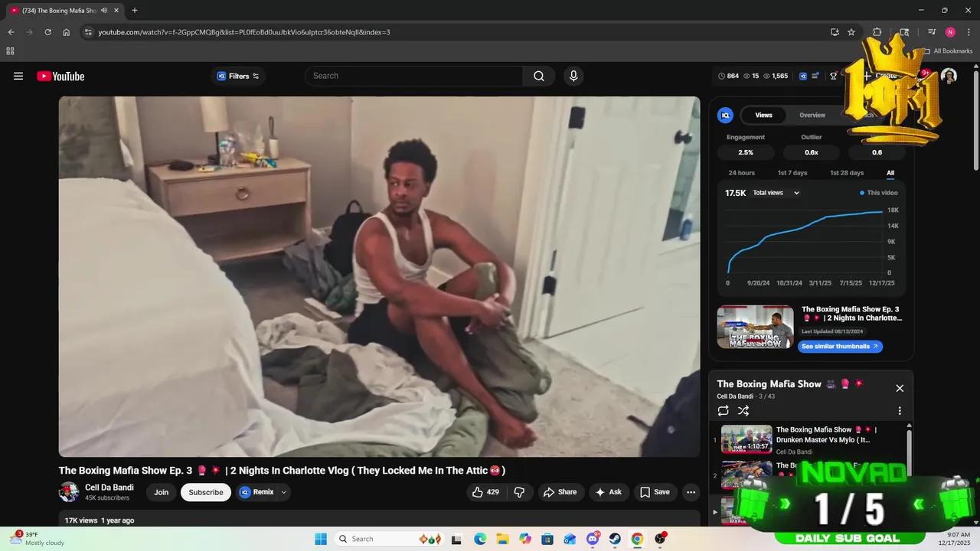
Task: Click the Engagement 2.5% value
Action: [746, 152]
